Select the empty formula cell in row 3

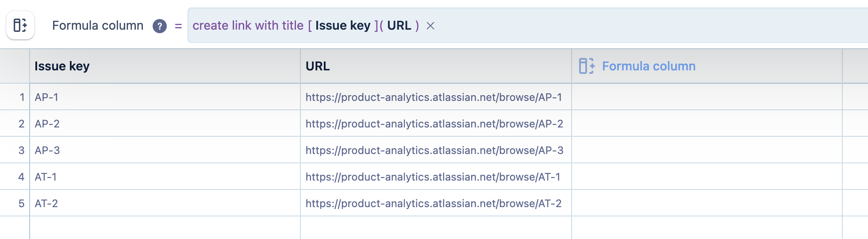pos(707,150)
